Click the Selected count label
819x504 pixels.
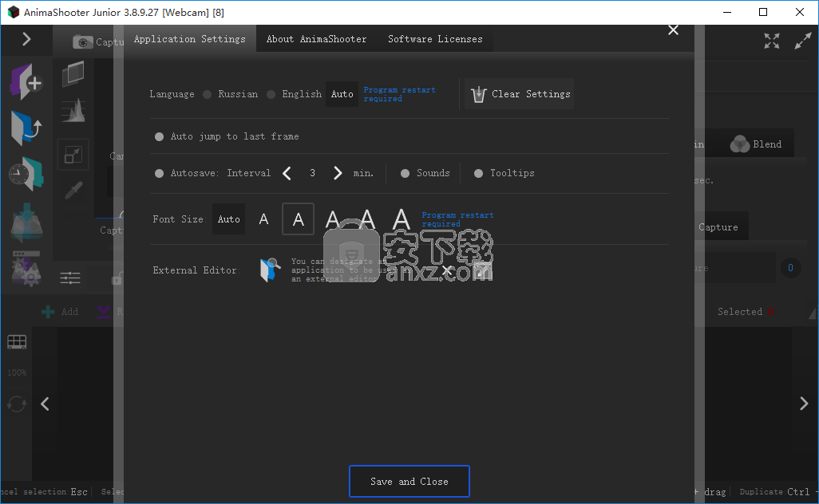pyautogui.click(x=746, y=312)
